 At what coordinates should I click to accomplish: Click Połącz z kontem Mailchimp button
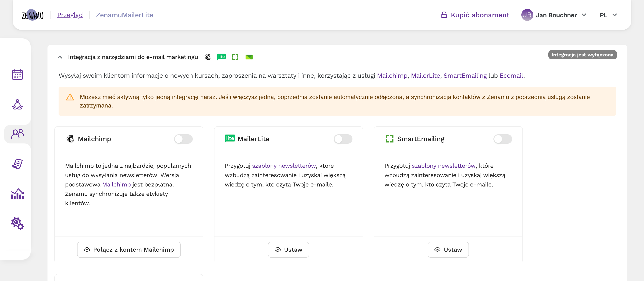[x=129, y=249]
